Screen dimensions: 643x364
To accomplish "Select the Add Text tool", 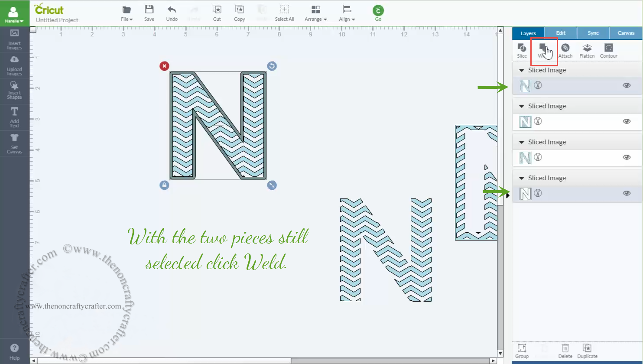I will 14,116.
